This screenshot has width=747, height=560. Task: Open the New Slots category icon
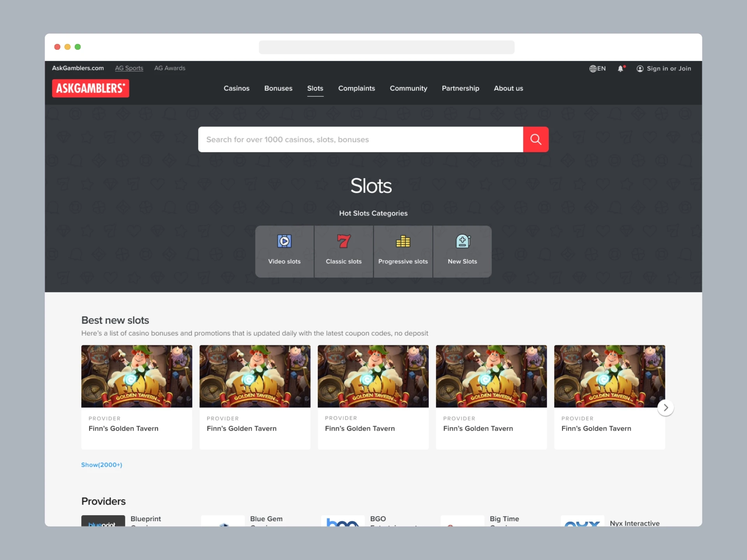coord(463,241)
